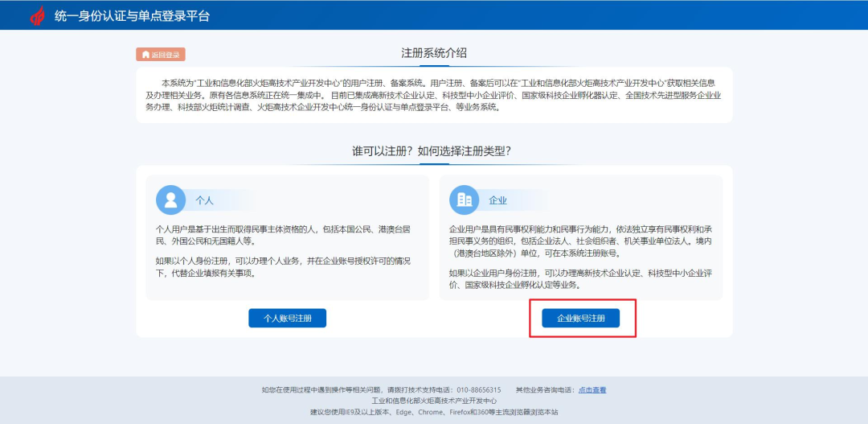
Task: Click the system intro paragraph starting 本系统为
Action: (x=434, y=95)
